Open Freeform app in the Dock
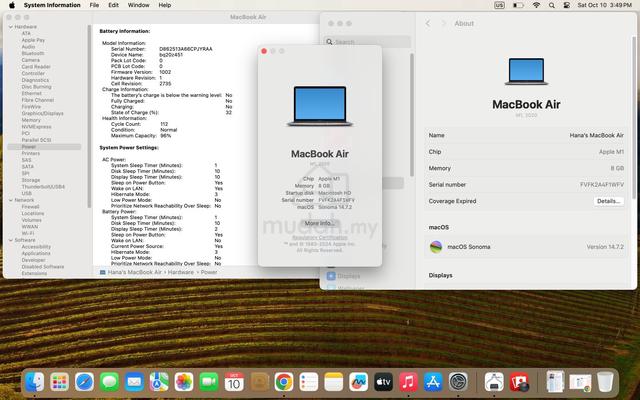 click(x=358, y=382)
